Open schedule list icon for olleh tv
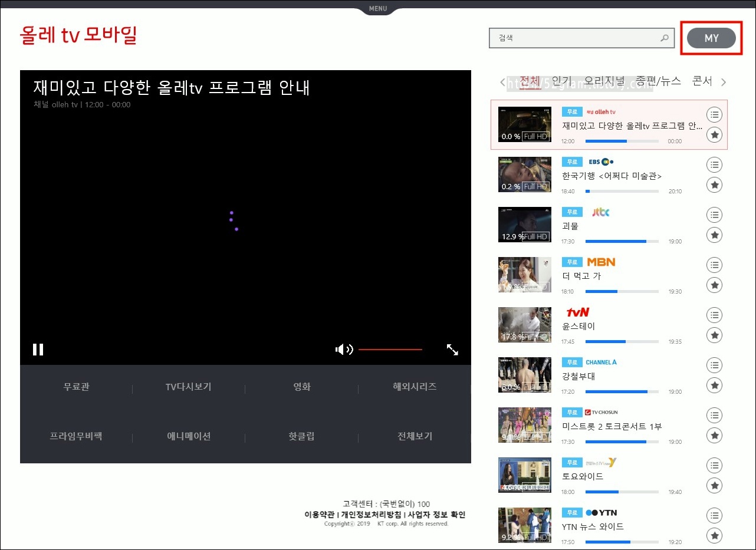The height and width of the screenshot is (550, 756). (x=714, y=115)
